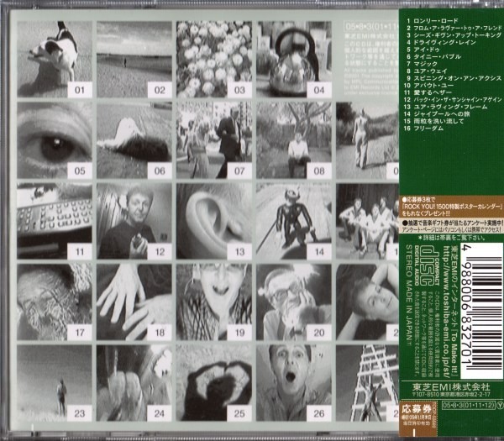The image size is (504, 441).
Task: Open portrait photo 12 of man holding object
Action: coord(134,221)
